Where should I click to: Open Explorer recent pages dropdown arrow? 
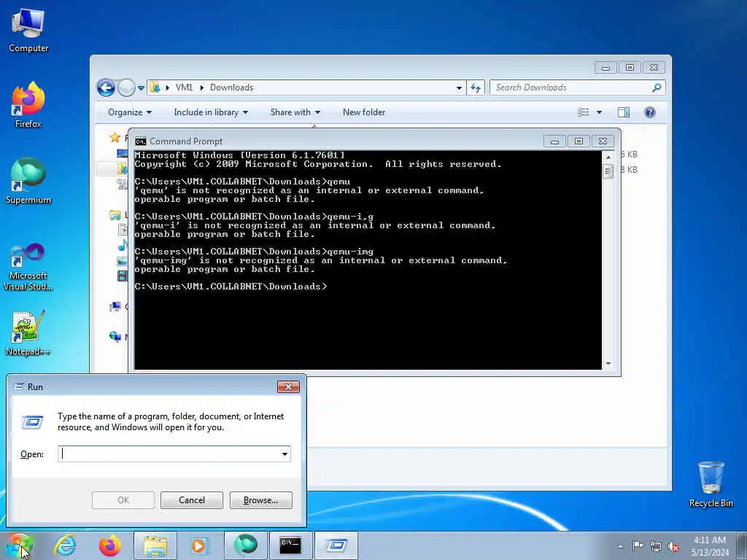tap(141, 87)
